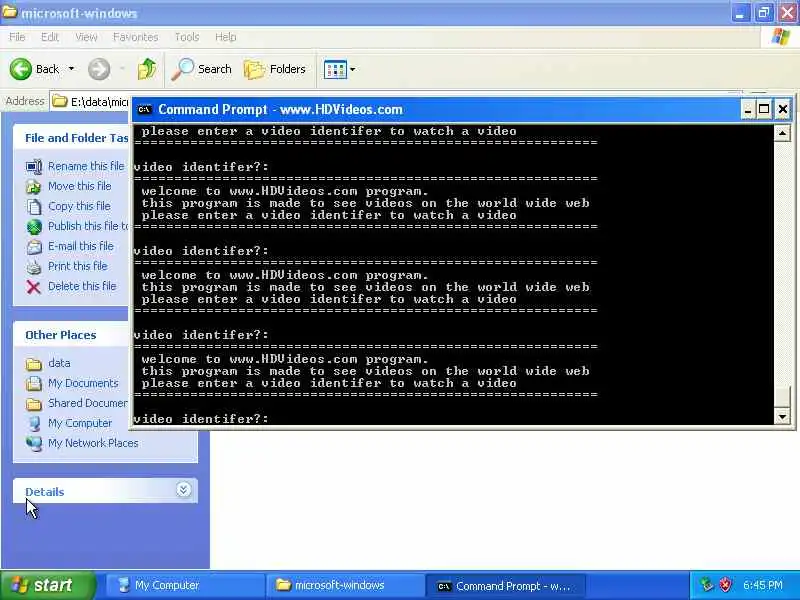Click Copy this file link
This screenshot has width=800, height=600.
79,206
